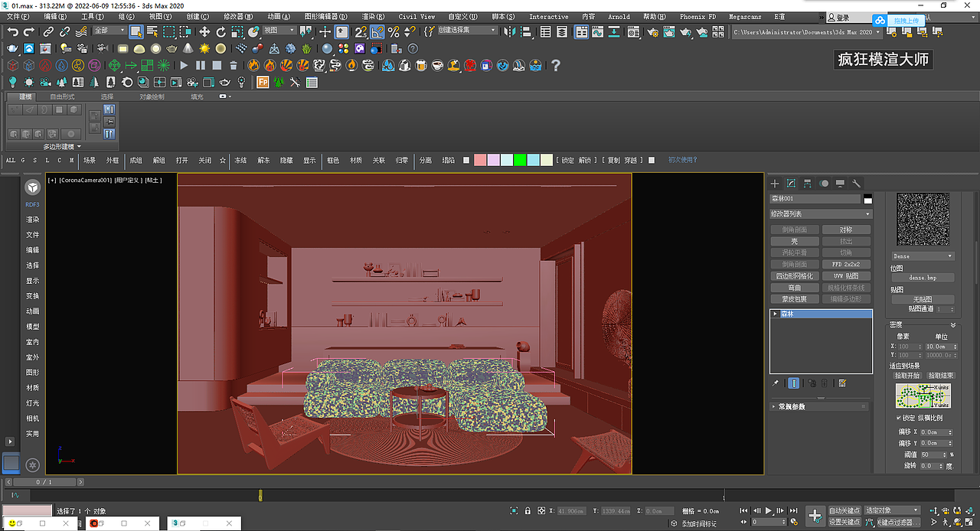The width and height of the screenshot is (980, 531).
Task: Toggle 设置关键点 set key mode
Action: [844, 522]
